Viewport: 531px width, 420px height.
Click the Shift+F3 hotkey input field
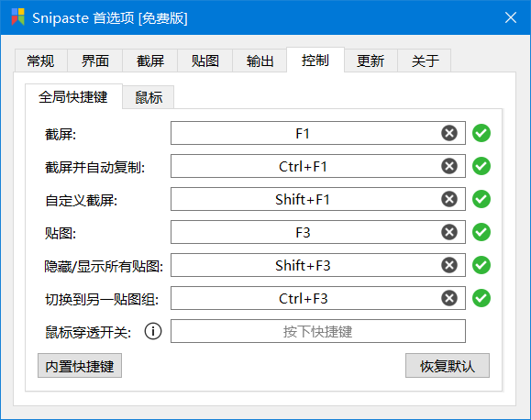coord(318,265)
